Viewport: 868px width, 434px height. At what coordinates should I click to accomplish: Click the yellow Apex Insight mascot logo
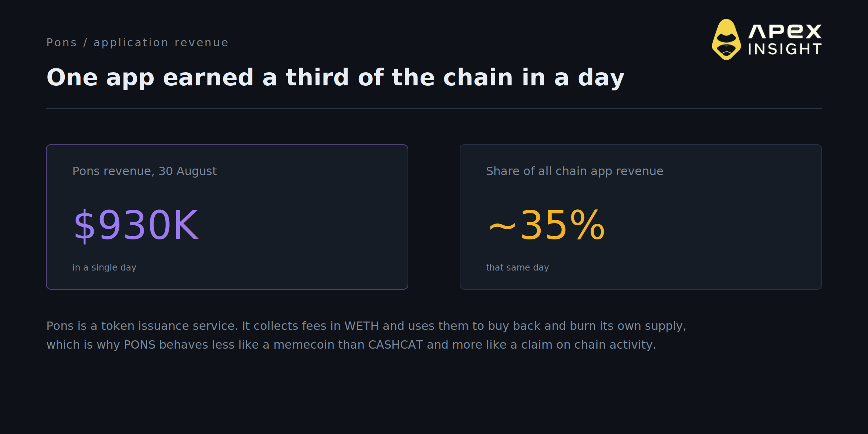click(726, 39)
